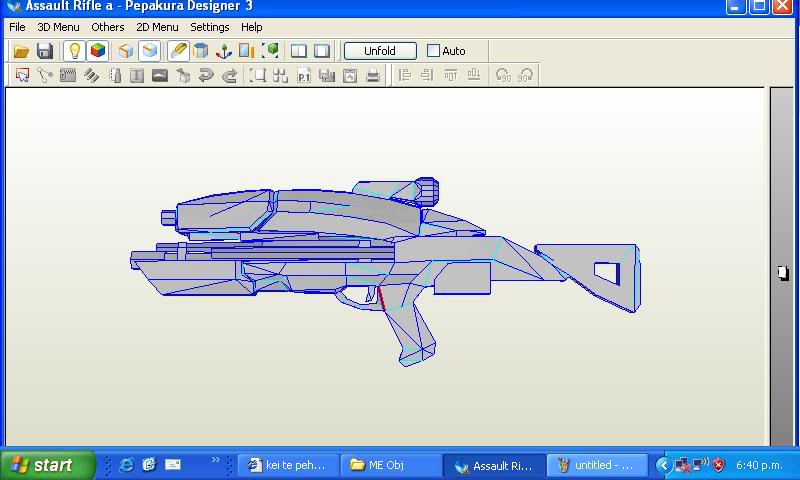
Task: Click the align right icon
Action: [428, 75]
